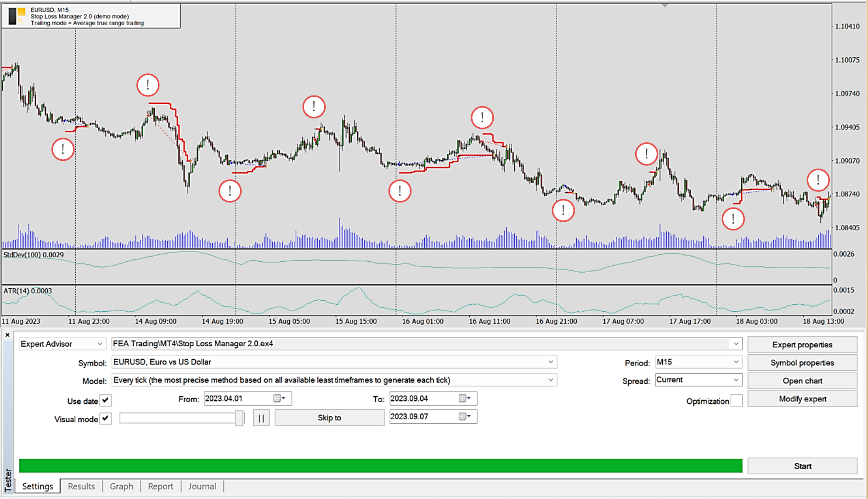
Task: Expand the Symbol EURUSD dropdown
Action: click(x=551, y=362)
